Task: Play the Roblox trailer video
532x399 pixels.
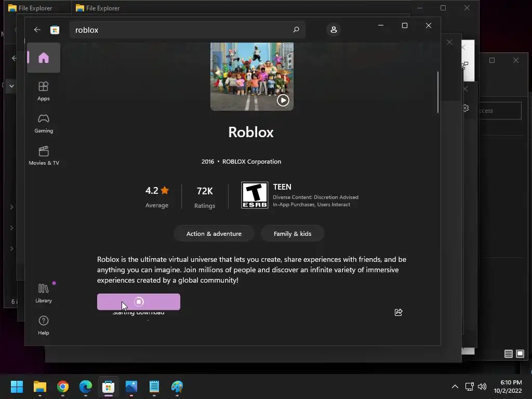Action: pos(283,100)
